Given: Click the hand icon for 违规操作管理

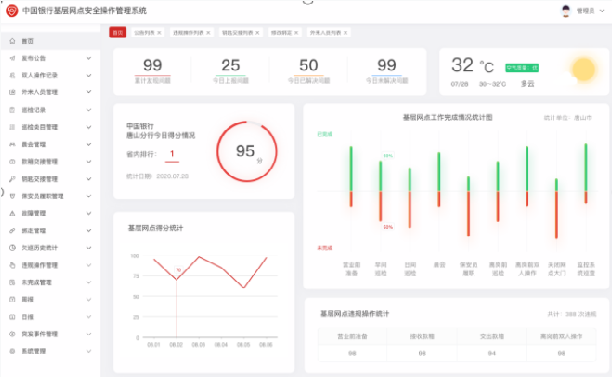Looking at the screenshot, I should [x=12, y=265].
